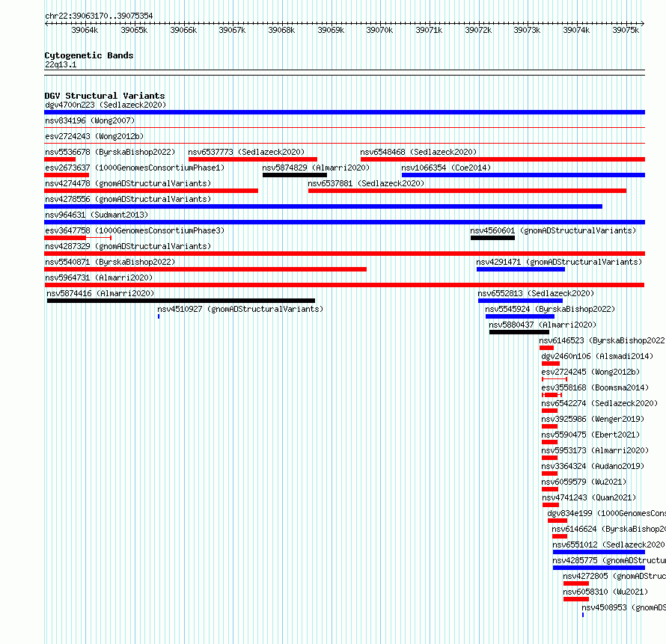Click the black bar of nsv5874416
This screenshot has width=666, height=644.
click(181, 301)
